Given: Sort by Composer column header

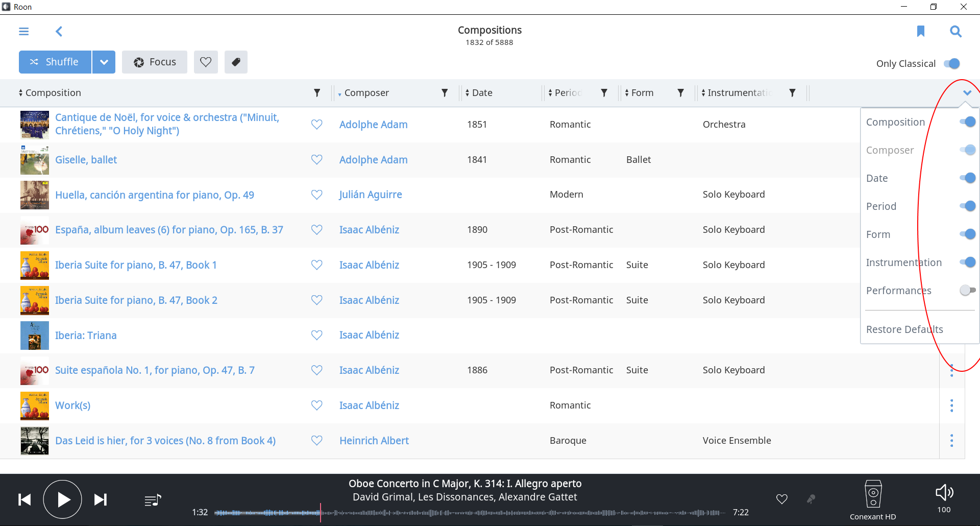Looking at the screenshot, I should coord(363,93).
